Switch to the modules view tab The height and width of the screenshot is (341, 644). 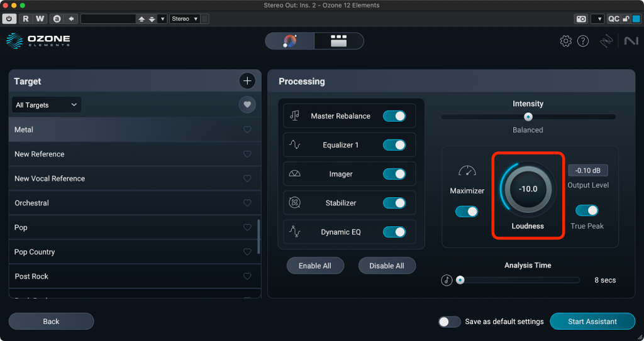click(339, 41)
